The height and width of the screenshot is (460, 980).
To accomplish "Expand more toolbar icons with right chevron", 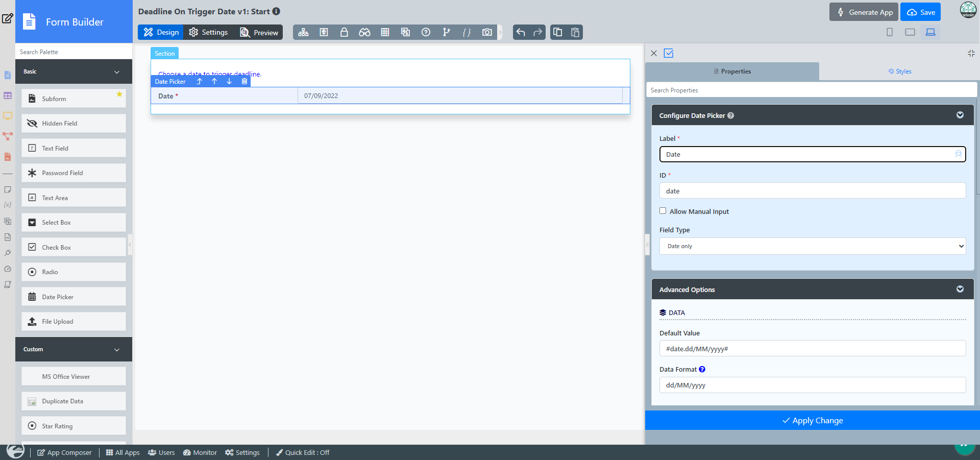I will click(500, 32).
